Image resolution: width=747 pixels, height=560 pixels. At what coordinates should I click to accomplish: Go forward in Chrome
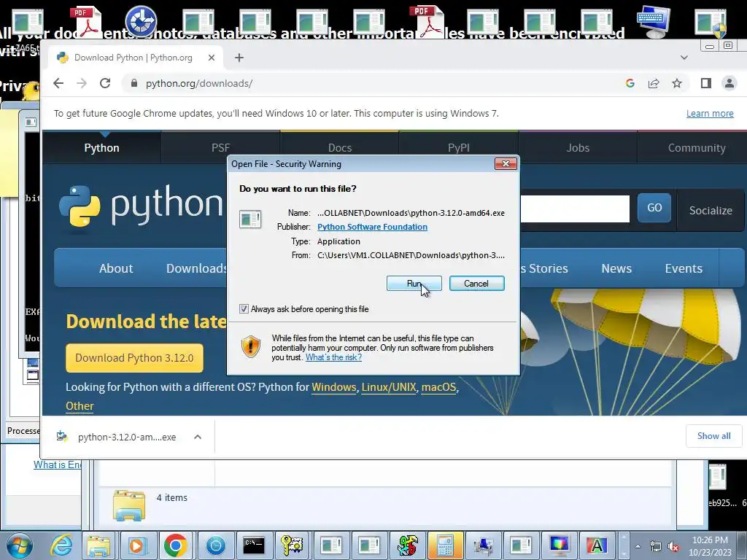point(82,83)
